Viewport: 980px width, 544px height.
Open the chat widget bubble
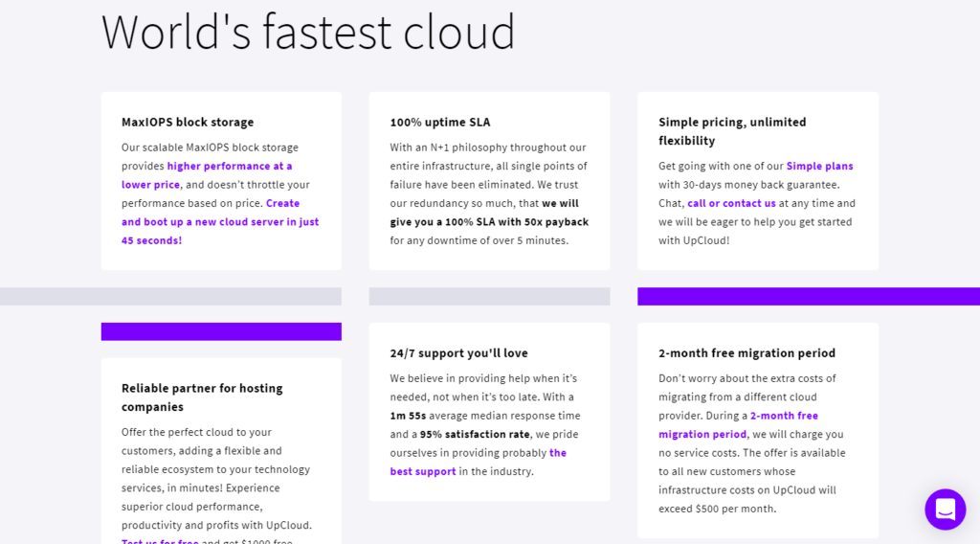pos(945,509)
